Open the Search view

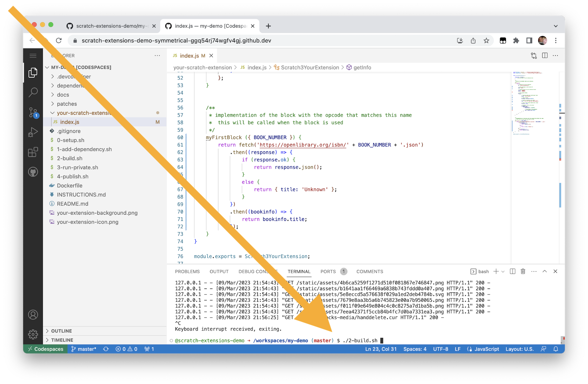coord(33,92)
